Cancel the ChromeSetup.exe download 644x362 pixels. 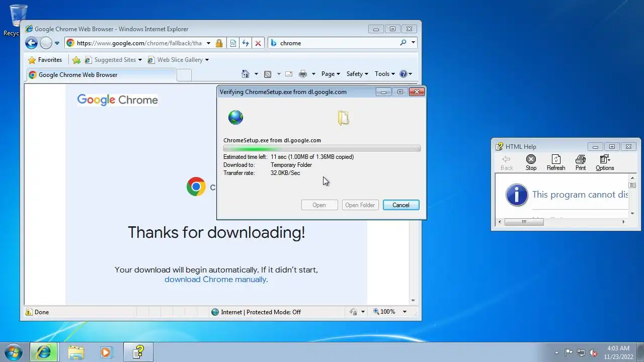click(x=401, y=205)
